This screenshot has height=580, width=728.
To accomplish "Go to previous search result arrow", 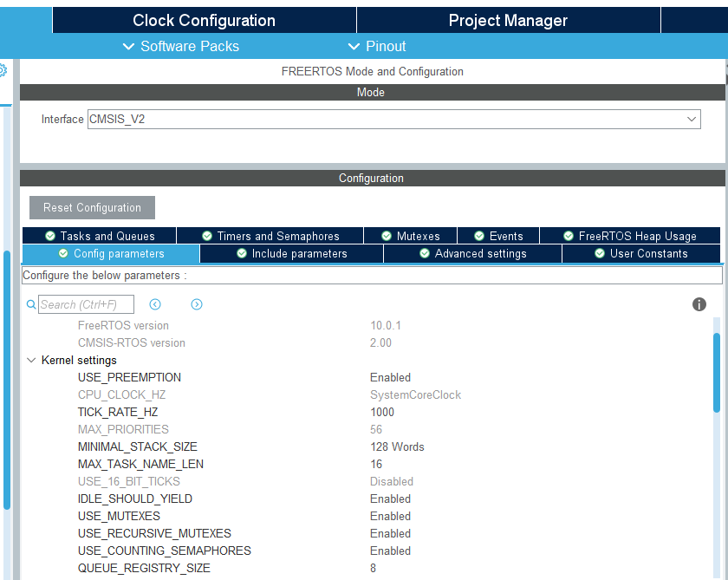I will pos(155,304).
